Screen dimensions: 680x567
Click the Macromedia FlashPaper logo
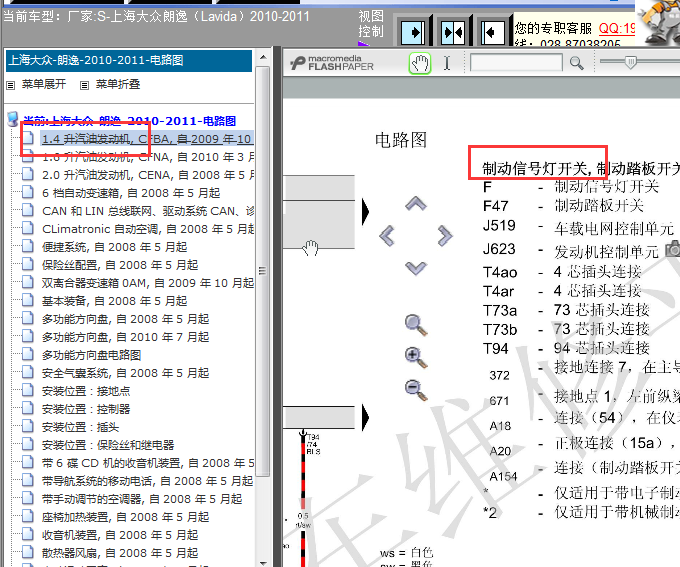coord(332,63)
